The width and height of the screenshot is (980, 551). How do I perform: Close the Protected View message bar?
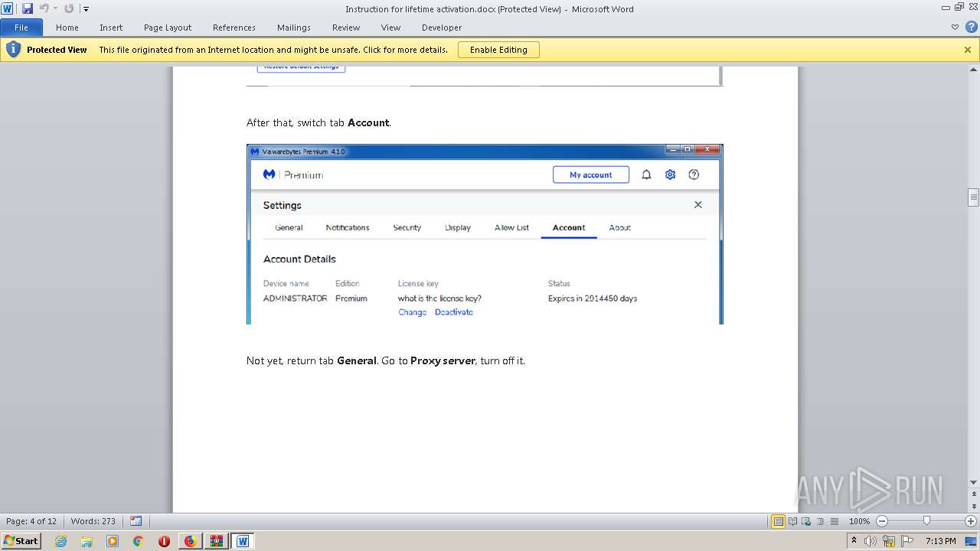tap(968, 50)
